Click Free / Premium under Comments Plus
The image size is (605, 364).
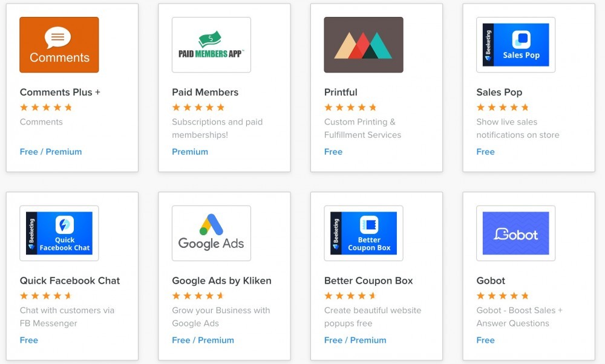(x=51, y=152)
